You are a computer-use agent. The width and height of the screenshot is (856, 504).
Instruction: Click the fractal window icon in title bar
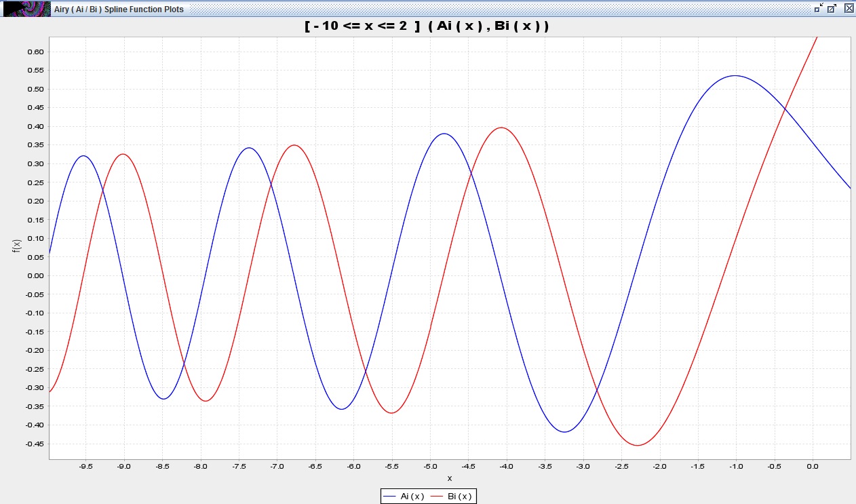[26, 9]
